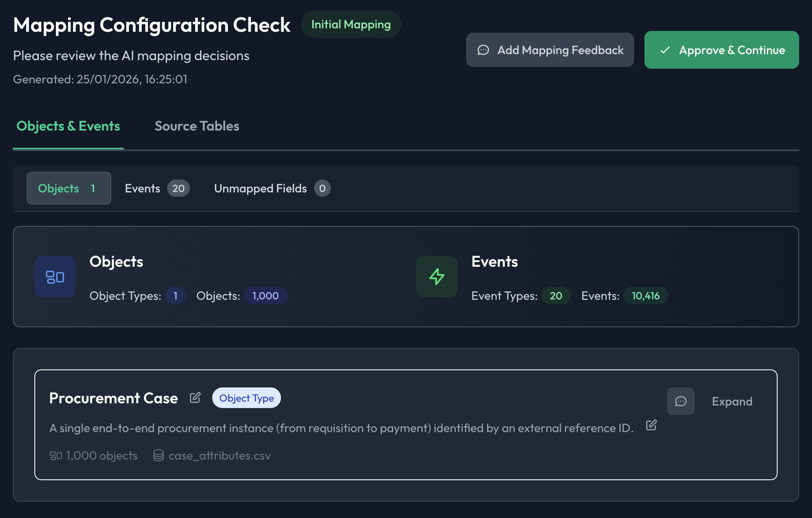
Task: Click the speech bubble icon in Add Mapping Feedback
Action: [483, 50]
